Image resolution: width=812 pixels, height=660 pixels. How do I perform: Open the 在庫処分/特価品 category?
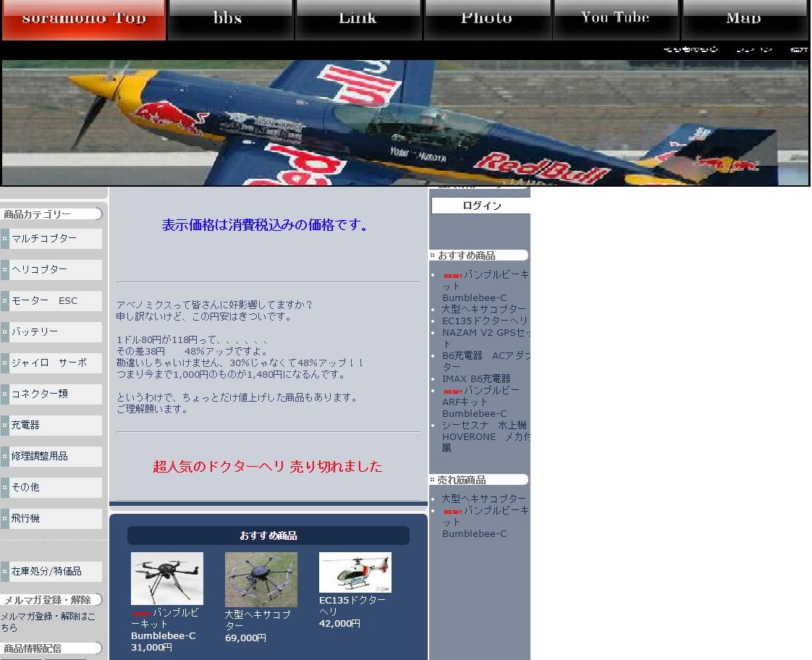tap(51, 572)
